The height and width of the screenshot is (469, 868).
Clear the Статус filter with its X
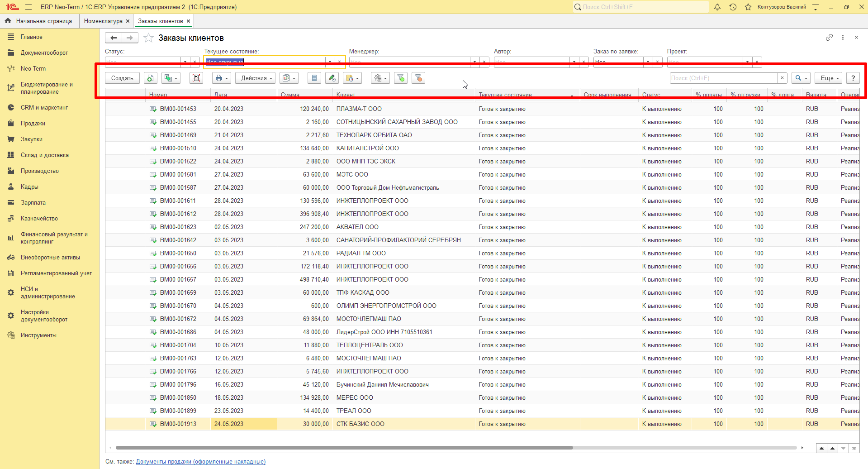(194, 62)
